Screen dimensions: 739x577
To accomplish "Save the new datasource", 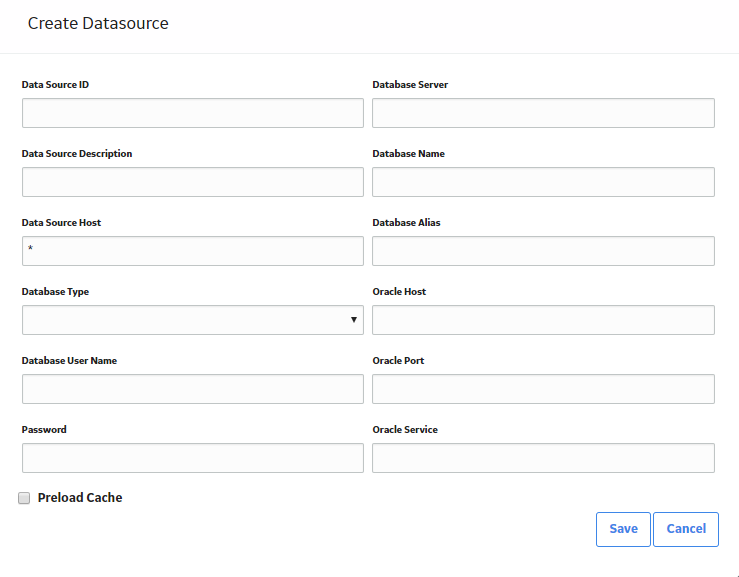I will pos(623,529).
